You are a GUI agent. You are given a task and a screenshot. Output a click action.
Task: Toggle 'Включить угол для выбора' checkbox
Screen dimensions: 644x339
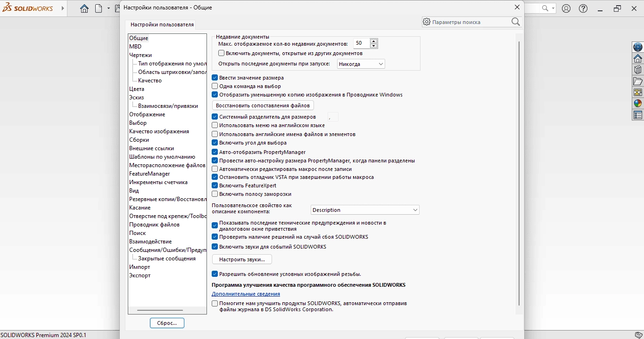(x=215, y=143)
